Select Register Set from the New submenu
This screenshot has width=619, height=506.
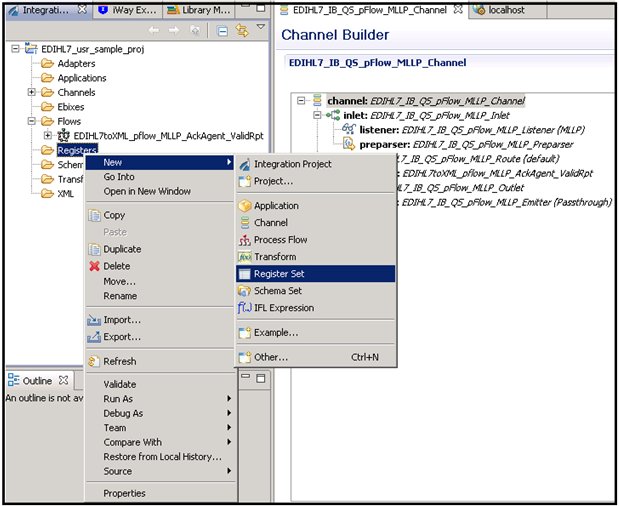(x=278, y=273)
